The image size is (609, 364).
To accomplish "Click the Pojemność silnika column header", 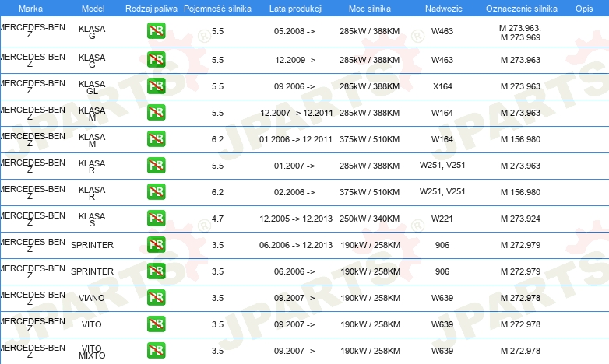I will 217,9.
